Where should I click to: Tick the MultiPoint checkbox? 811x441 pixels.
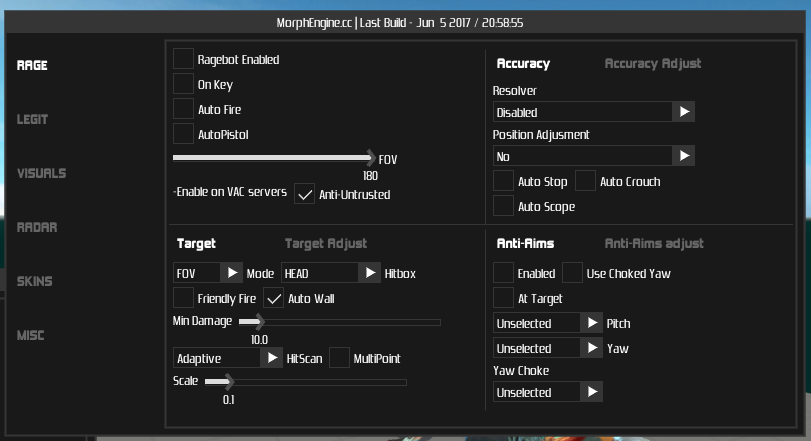point(340,357)
